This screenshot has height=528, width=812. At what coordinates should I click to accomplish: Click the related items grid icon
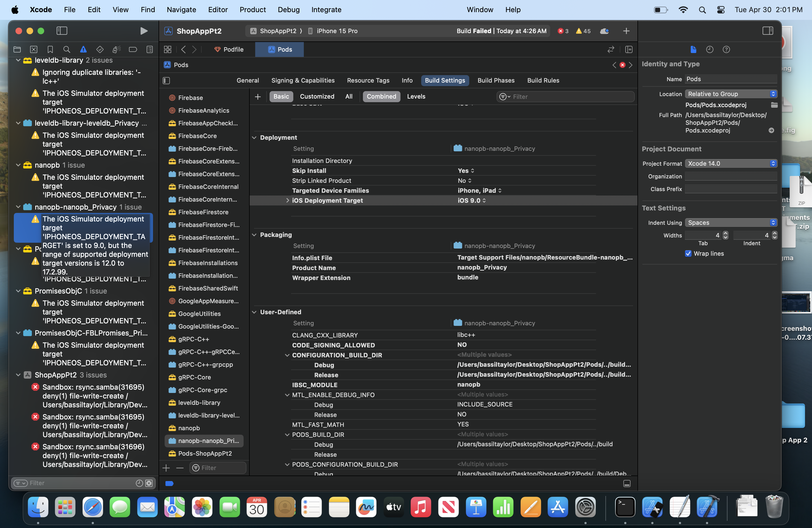click(x=168, y=49)
